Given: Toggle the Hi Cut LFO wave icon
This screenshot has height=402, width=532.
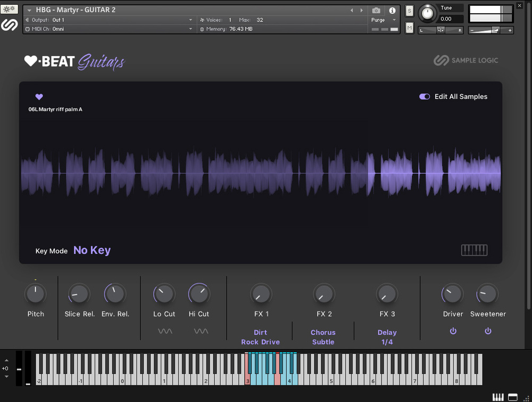Looking at the screenshot, I should tap(201, 331).
